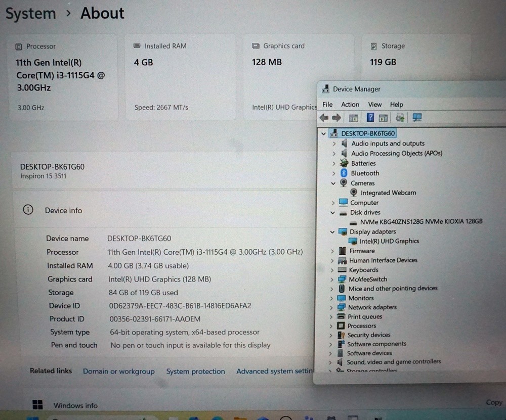
Task: Click the NVMe KIOXIA disk drive icon
Action: (353, 222)
